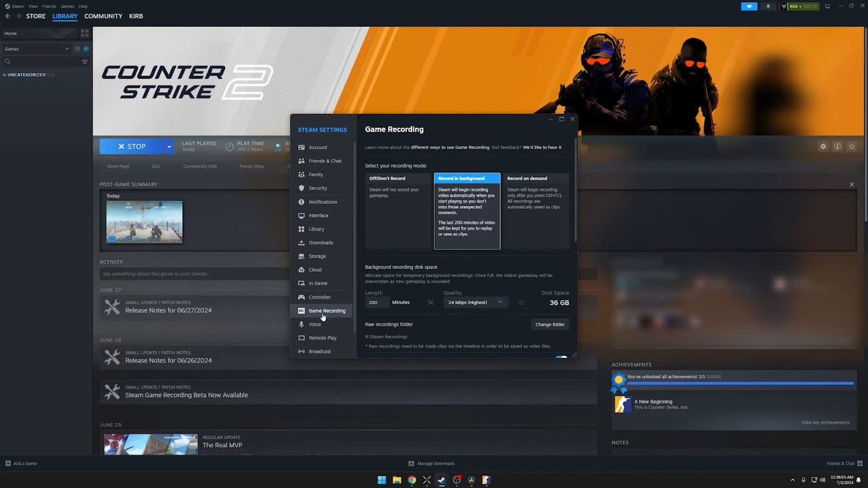868x488 pixels.
Task: Click the 'We'd like to hear it' link
Action: tap(542, 147)
